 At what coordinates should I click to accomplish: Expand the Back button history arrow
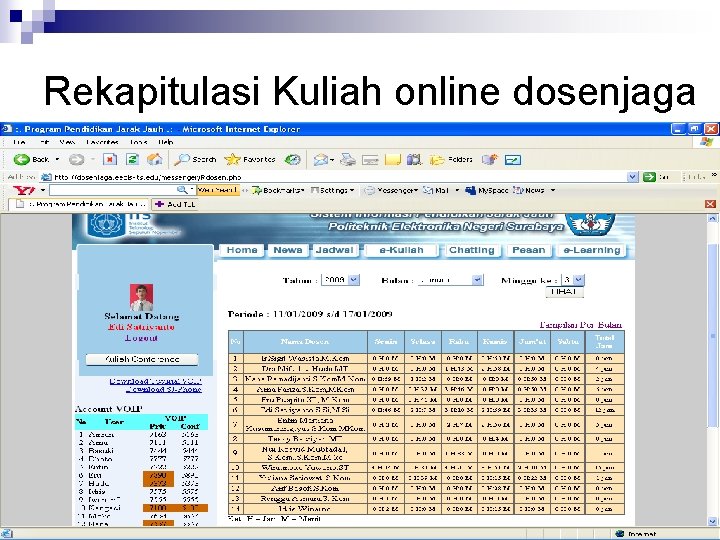point(57,159)
